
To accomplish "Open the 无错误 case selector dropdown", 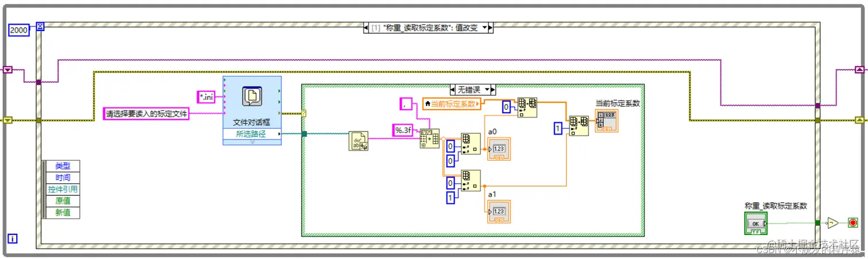I will click(x=488, y=90).
